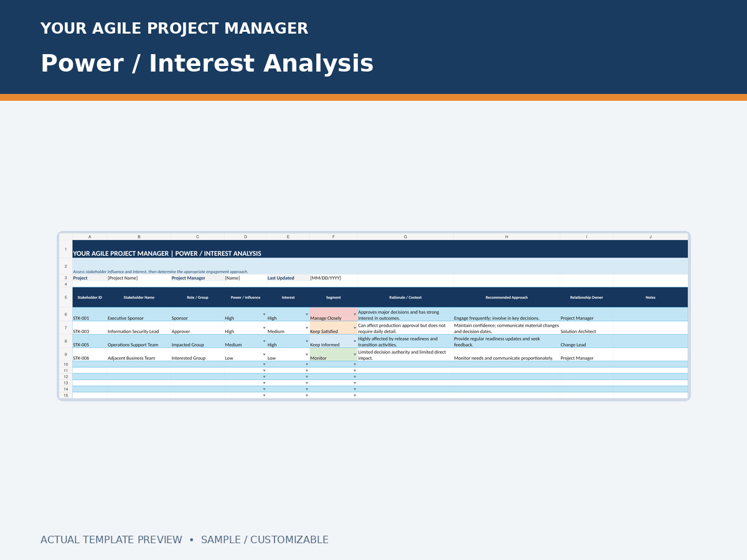Select the Information Security Lead cell
Screen dimensions: 747x560
139,328
